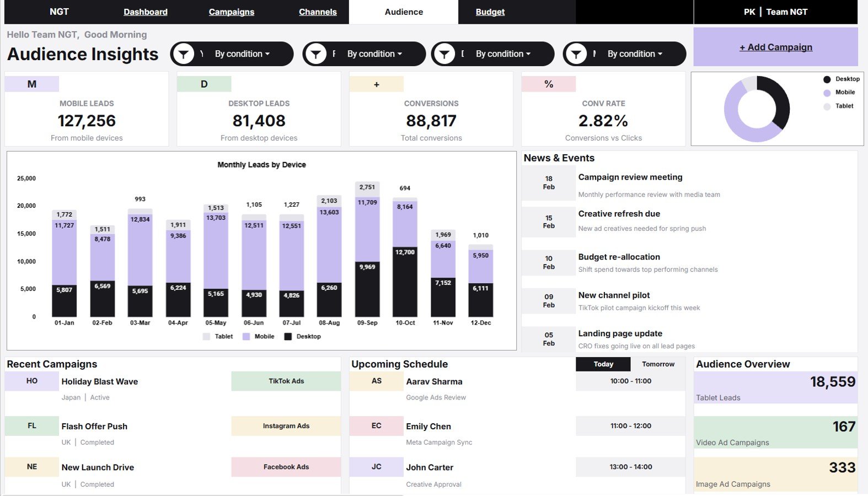Click the '+' badge on the Conversions card
Image resolution: width=868 pixels, height=496 pixels.
coord(376,84)
